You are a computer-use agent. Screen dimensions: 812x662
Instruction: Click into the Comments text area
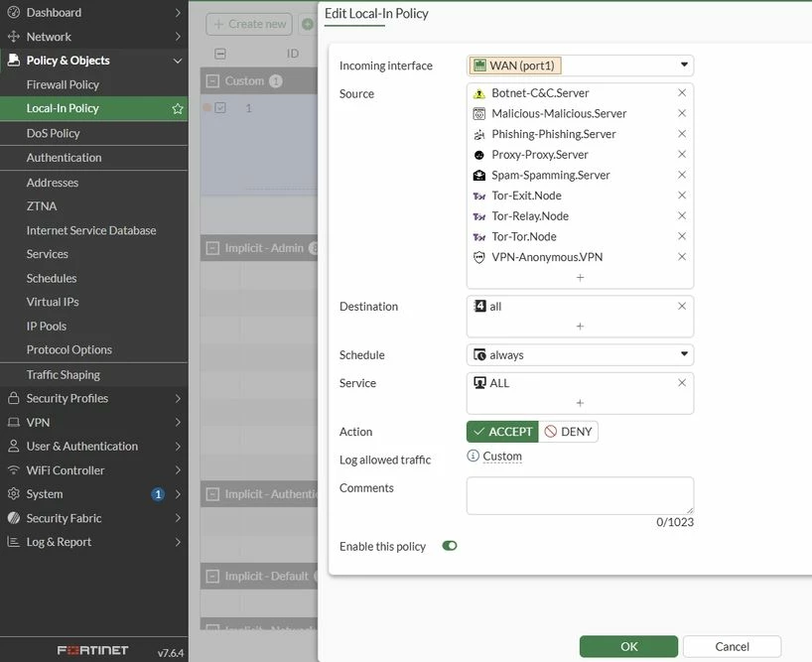(x=580, y=496)
